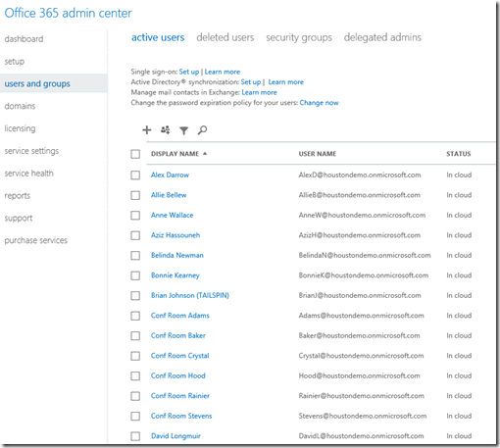
Task: Check the box for David Longmuir
Action: click(135, 436)
